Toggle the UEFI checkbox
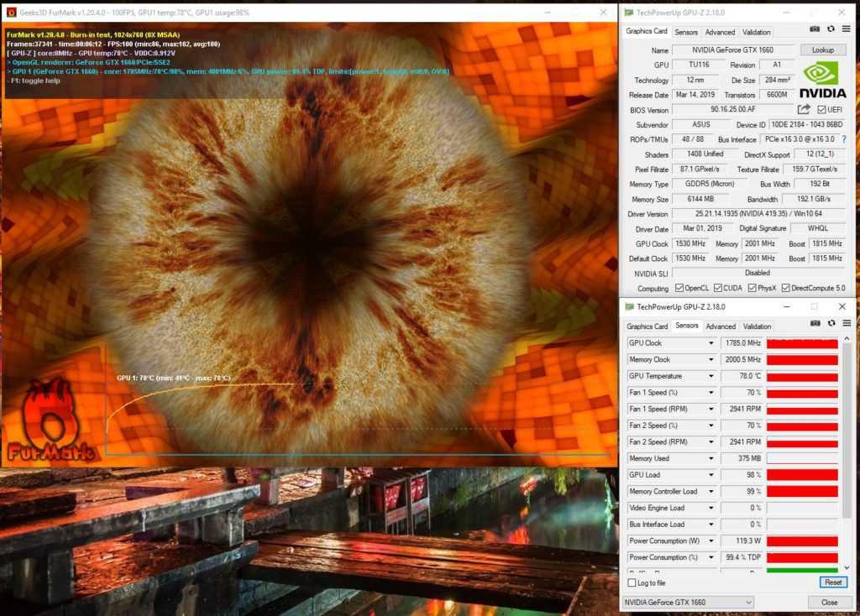The width and height of the screenshot is (860, 616). pyautogui.click(x=821, y=109)
